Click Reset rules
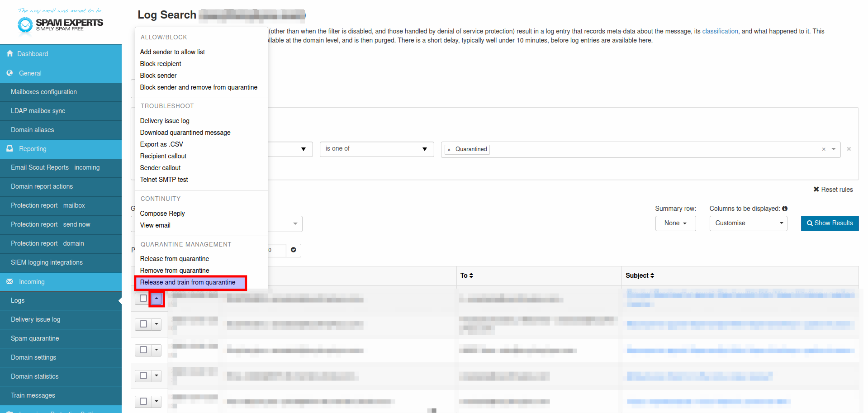Image resolution: width=868 pixels, height=413 pixels. click(x=833, y=190)
